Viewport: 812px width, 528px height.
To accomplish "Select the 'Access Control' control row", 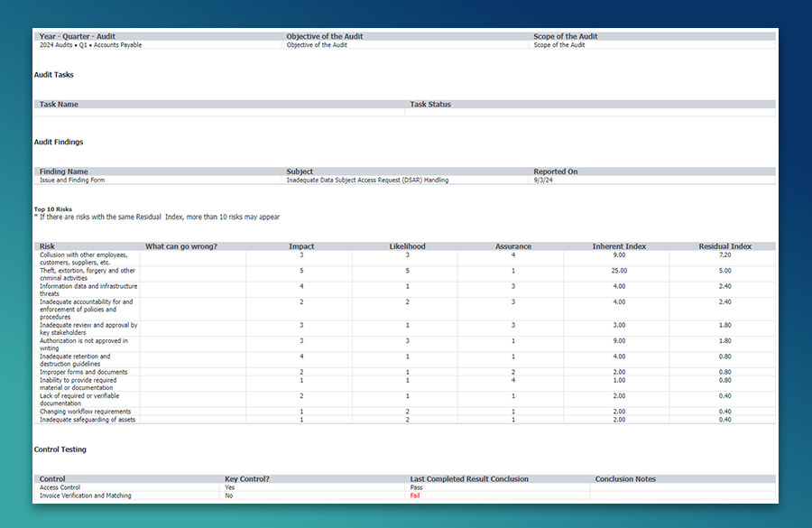I will pyautogui.click(x=404, y=487).
